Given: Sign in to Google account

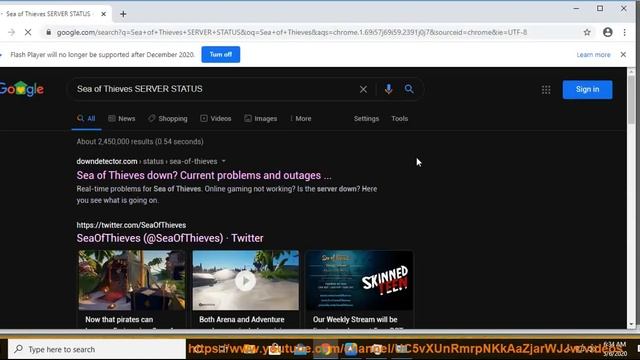Looking at the screenshot, I should tap(587, 89).
